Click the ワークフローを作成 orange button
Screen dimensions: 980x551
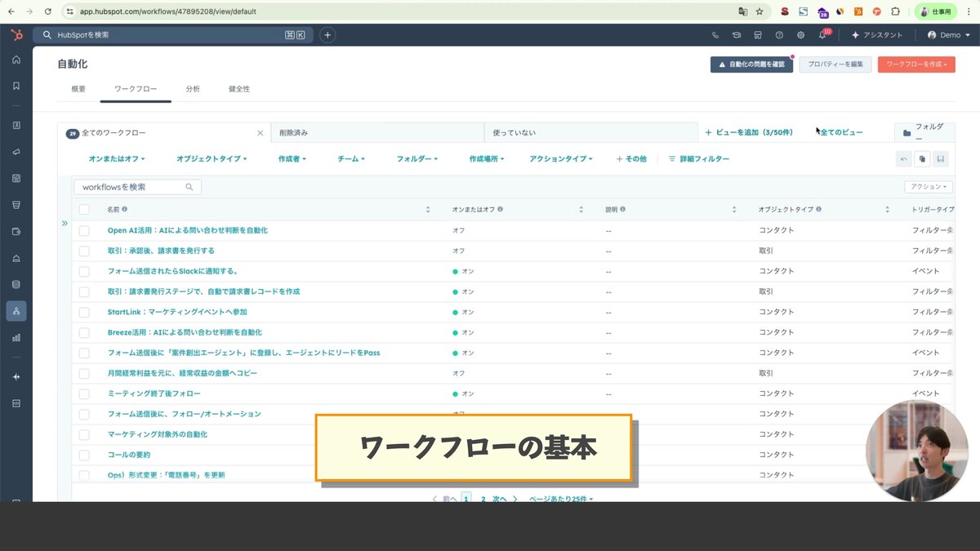[x=915, y=63]
